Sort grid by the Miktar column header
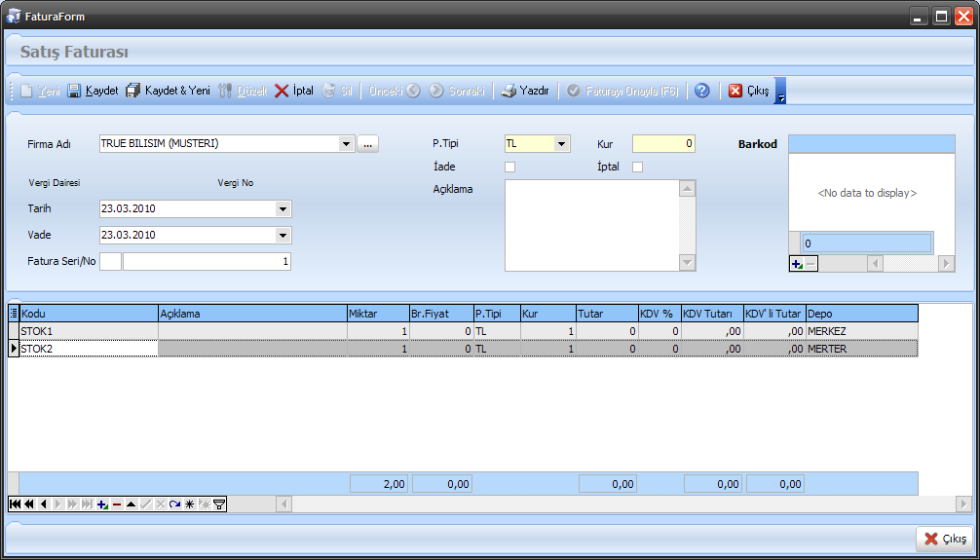Viewport: 980px width, 560px height. click(377, 314)
